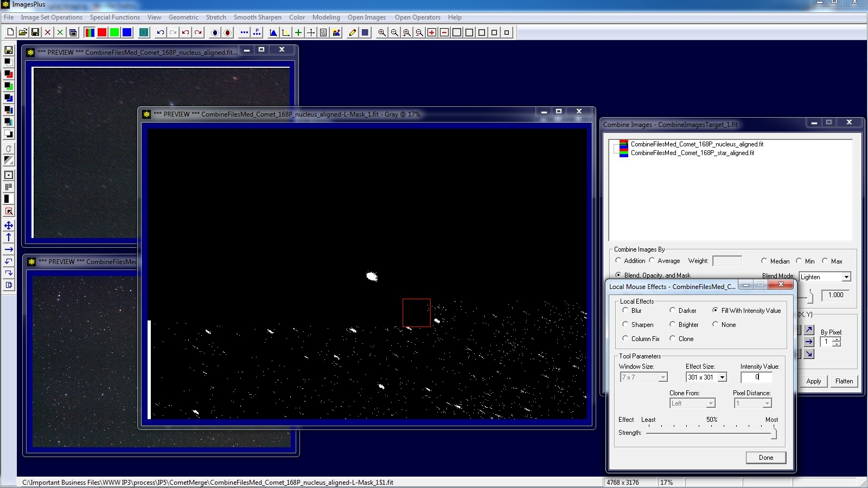This screenshot has width=868, height=488.
Task: Click save icon atop left toolbar
Action: point(9,50)
